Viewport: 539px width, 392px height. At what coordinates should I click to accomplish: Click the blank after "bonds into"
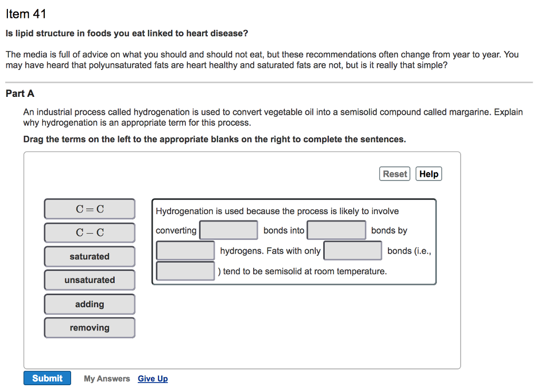pos(336,230)
